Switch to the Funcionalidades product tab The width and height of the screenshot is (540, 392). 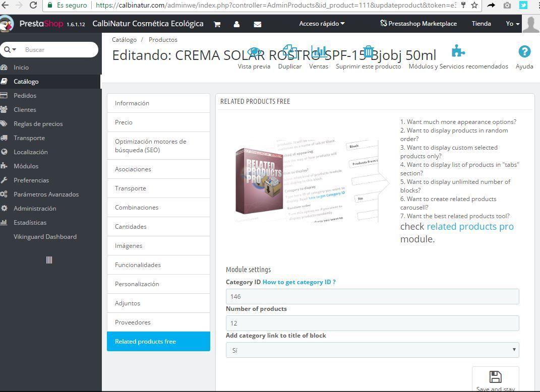coord(158,265)
